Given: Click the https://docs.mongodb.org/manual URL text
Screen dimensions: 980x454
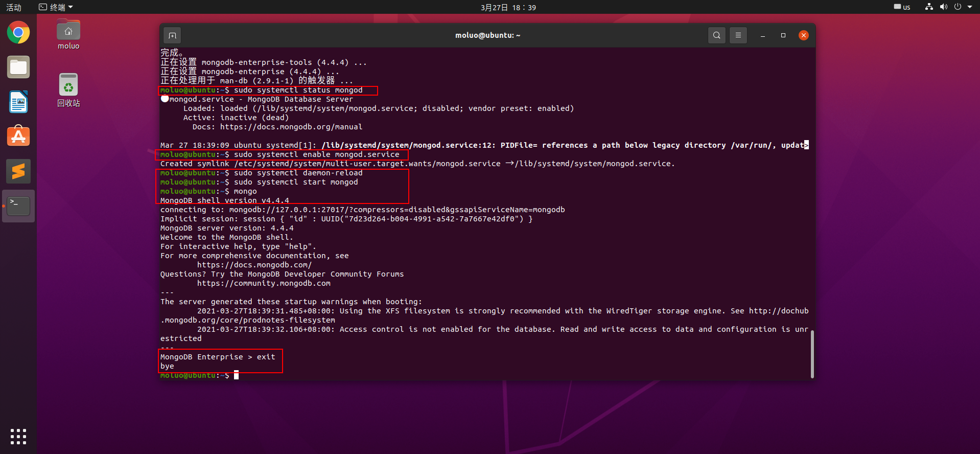Looking at the screenshot, I should click(291, 127).
